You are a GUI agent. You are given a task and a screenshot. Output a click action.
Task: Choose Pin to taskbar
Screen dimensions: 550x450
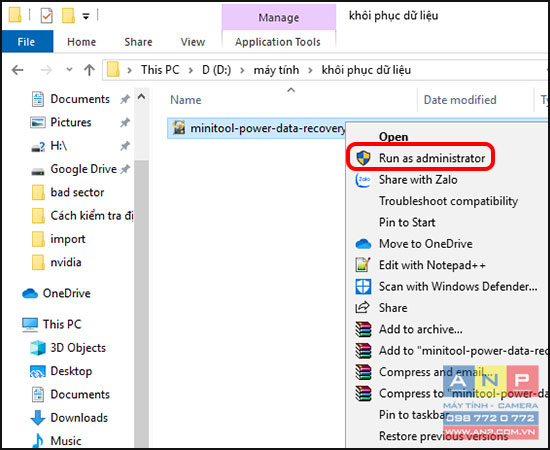pyautogui.click(x=414, y=415)
